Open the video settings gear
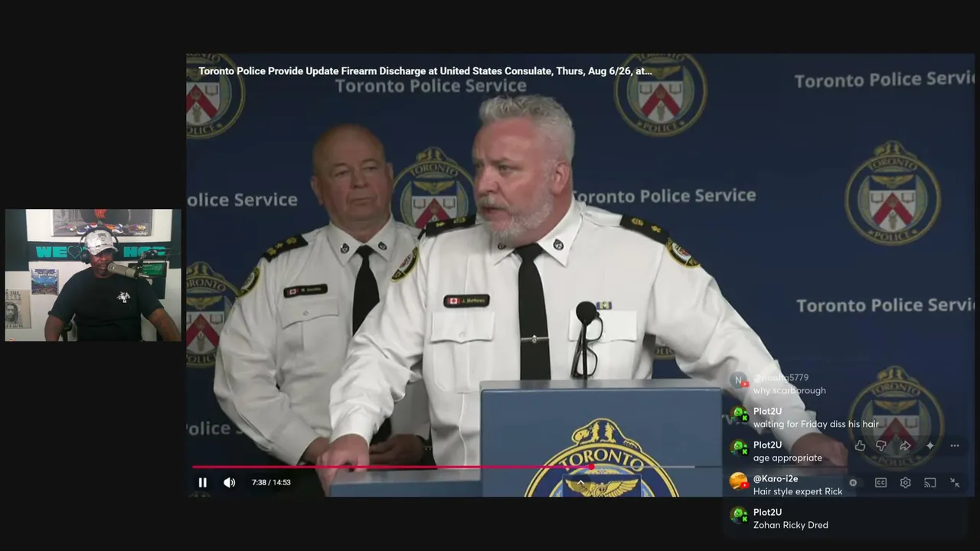The image size is (980, 551). 905,483
